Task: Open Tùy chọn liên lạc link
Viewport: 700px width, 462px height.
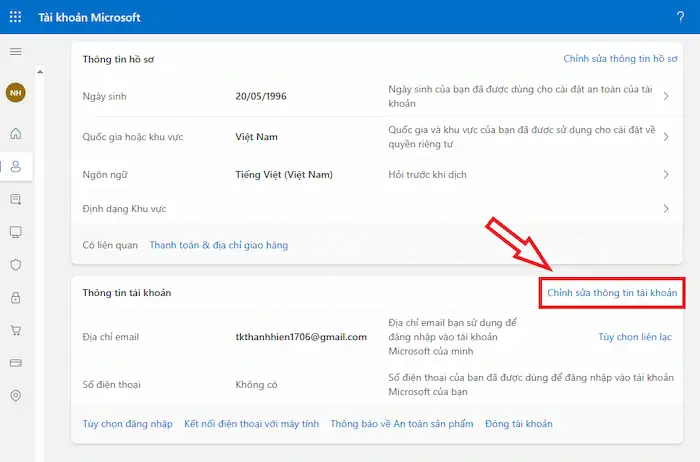Action: [635, 337]
